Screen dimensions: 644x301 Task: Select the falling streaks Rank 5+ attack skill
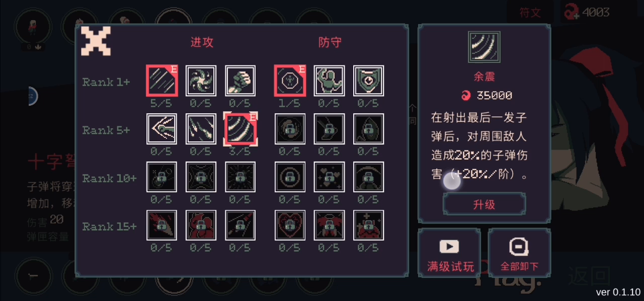click(201, 129)
